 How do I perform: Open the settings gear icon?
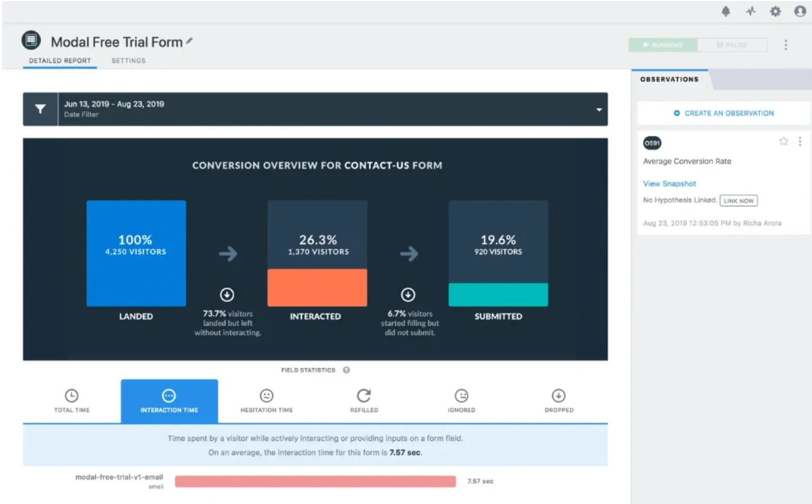coord(775,11)
